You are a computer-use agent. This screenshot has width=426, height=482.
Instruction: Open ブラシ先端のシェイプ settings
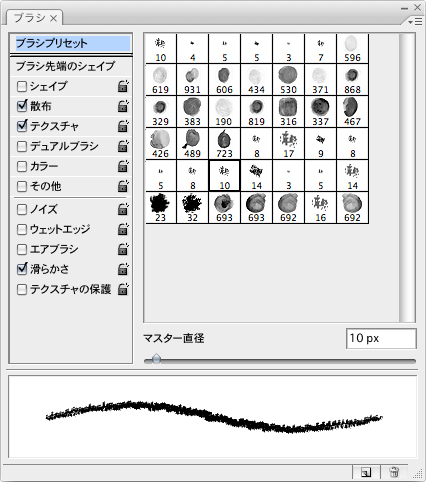(65, 66)
